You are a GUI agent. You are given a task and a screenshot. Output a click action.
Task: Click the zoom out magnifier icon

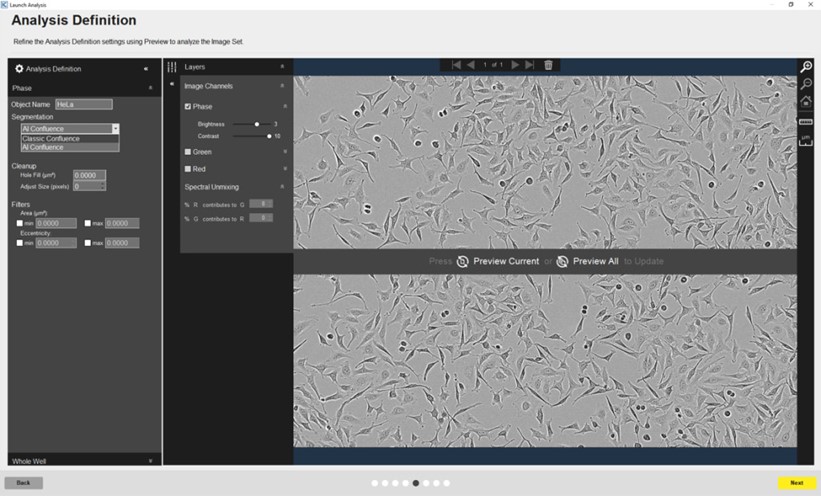[806, 84]
